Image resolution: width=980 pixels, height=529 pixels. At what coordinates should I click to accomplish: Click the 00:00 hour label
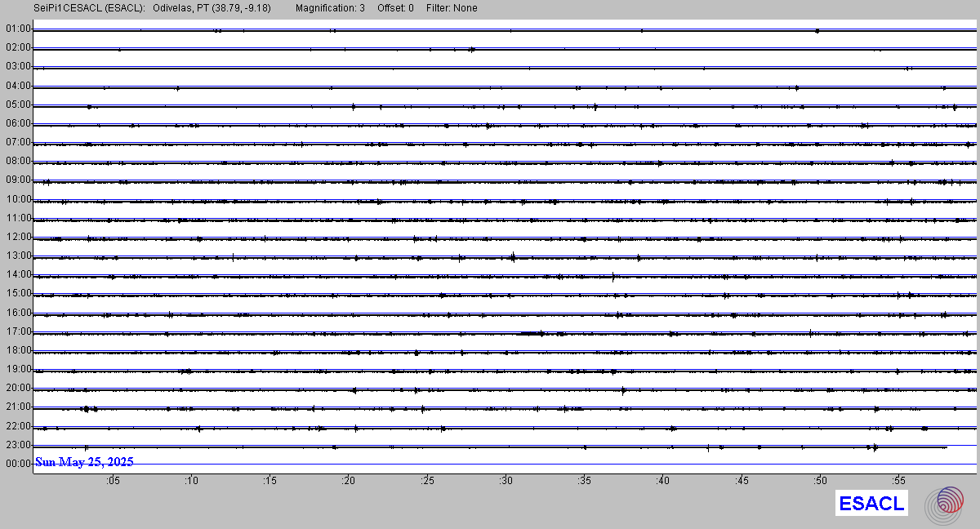pyautogui.click(x=18, y=464)
